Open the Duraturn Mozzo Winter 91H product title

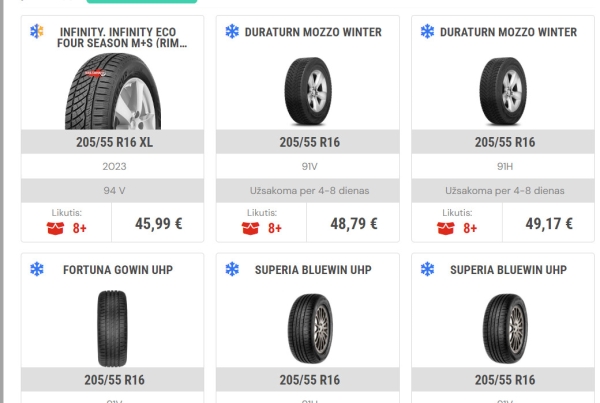(x=508, y=32)
